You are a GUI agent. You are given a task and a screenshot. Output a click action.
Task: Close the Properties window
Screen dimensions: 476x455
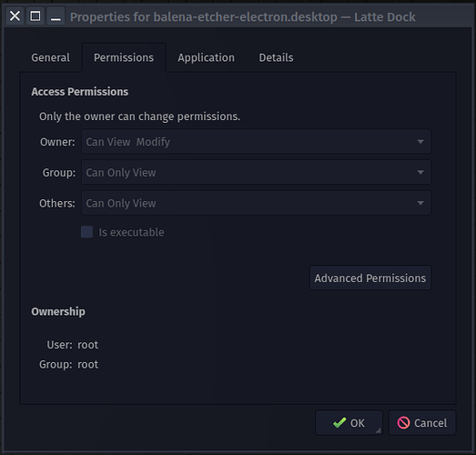15,16
